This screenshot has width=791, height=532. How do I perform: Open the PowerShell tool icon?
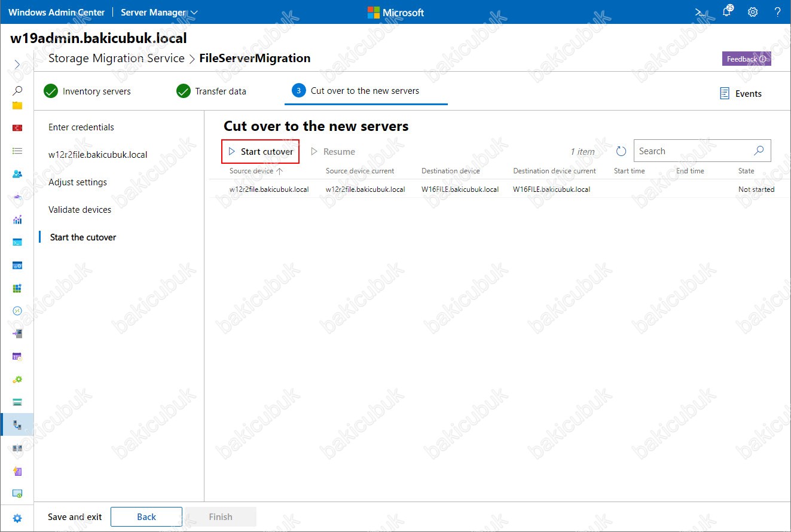pyautogui.click(x=17, y=242)
